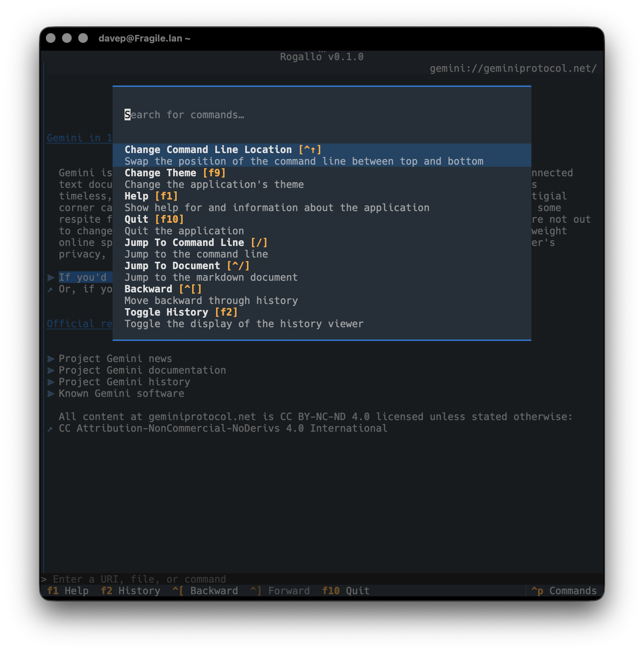Follow the CC Attribution-NonCommercial-NoDerivs 4.0 International link
This screenshot has width=644, height=653.
pyautogui.click(x=223, y=428)
